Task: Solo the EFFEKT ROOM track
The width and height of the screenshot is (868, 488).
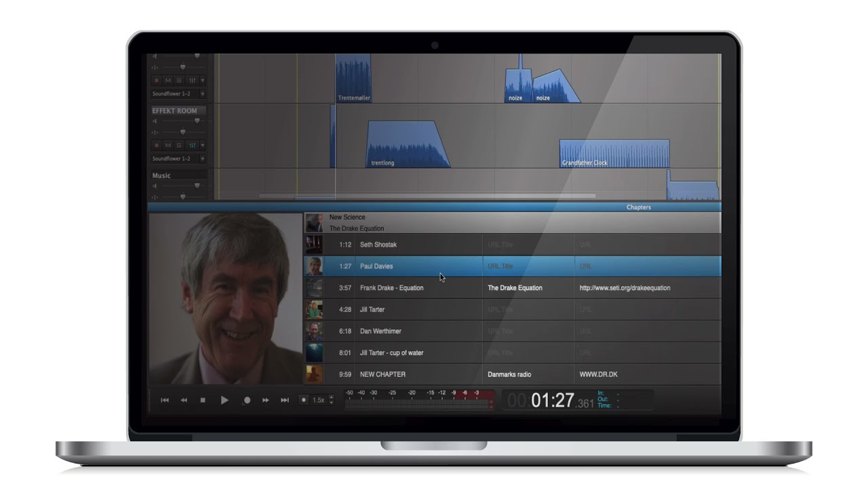Action: coord(180,145)
